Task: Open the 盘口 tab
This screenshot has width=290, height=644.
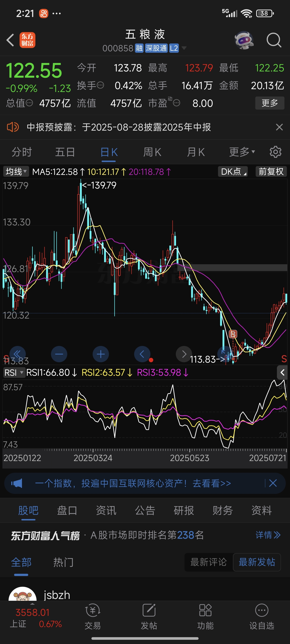Action: 67,510
